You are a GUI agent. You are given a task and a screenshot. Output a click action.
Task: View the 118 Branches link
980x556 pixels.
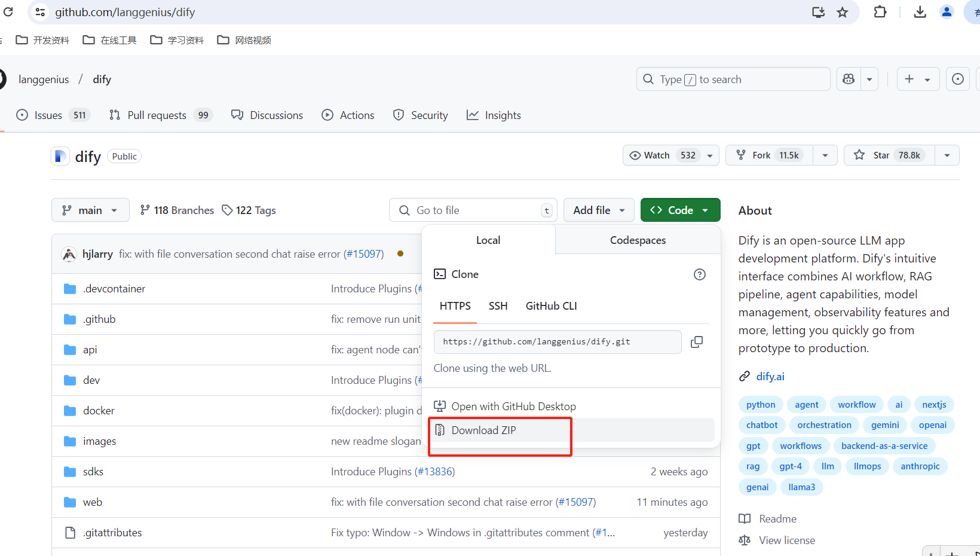[x=177, y=210]
